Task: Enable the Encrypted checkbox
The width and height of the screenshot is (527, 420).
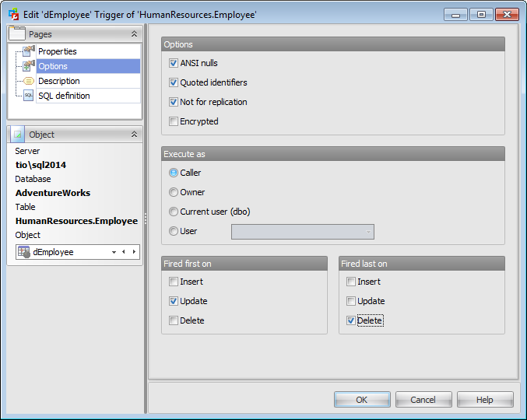Action: pos(174,121)
